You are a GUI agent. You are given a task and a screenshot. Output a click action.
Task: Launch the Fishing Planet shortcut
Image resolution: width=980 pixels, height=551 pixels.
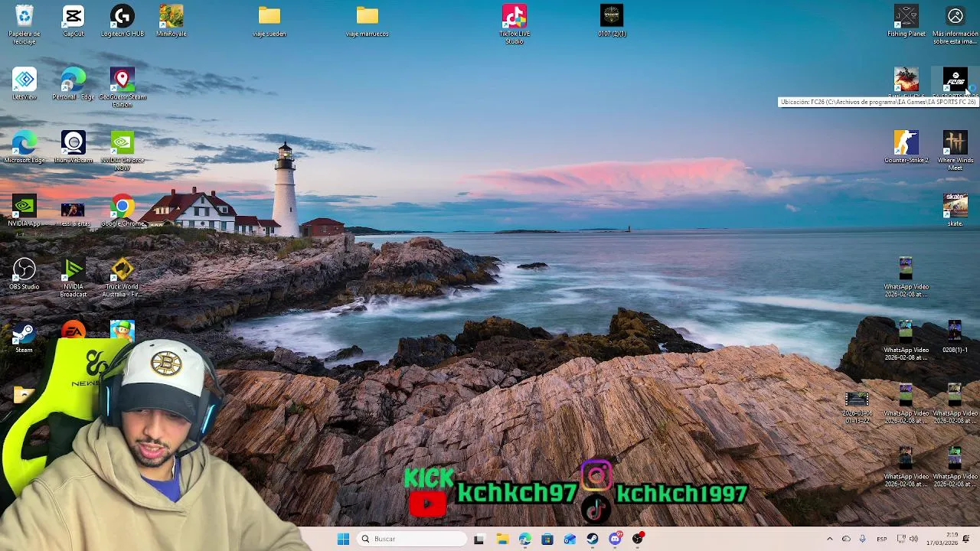point(906,21)
